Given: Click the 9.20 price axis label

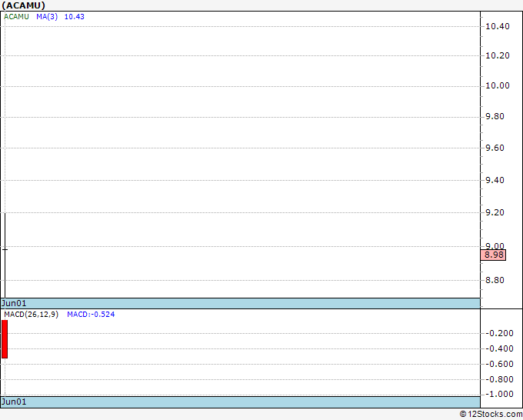Looking at the screenshot, I should coord(495,212).
